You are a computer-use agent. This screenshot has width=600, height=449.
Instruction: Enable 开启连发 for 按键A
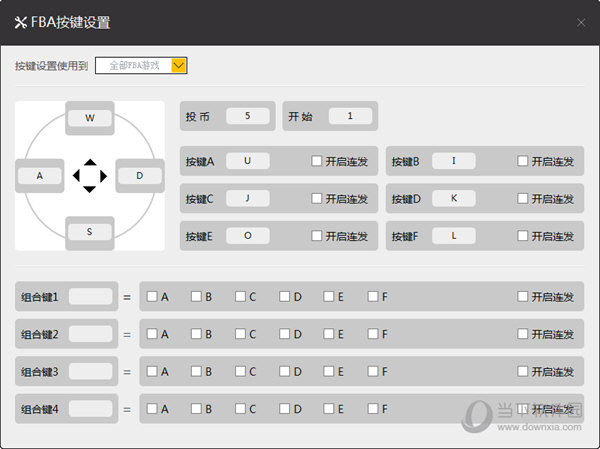pos(316,161)
